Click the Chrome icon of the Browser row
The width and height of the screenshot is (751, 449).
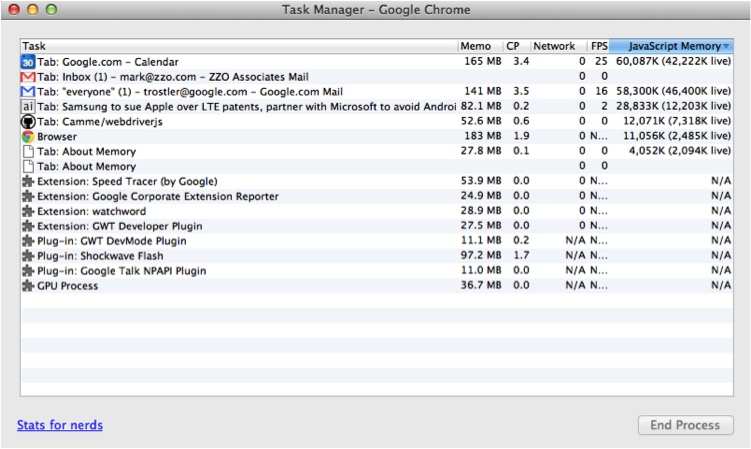tap(28, 137)
